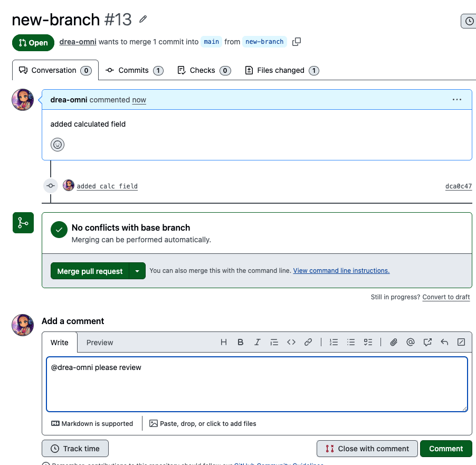Insert a task list
The height and width of the screenshot is (465, 476).
pos(368,343)
